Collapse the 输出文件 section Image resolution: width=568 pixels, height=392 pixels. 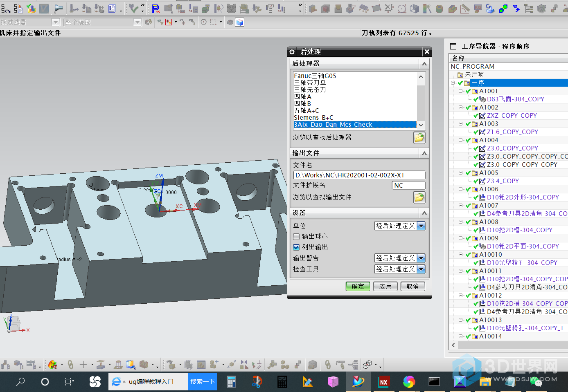click(424, 153)
